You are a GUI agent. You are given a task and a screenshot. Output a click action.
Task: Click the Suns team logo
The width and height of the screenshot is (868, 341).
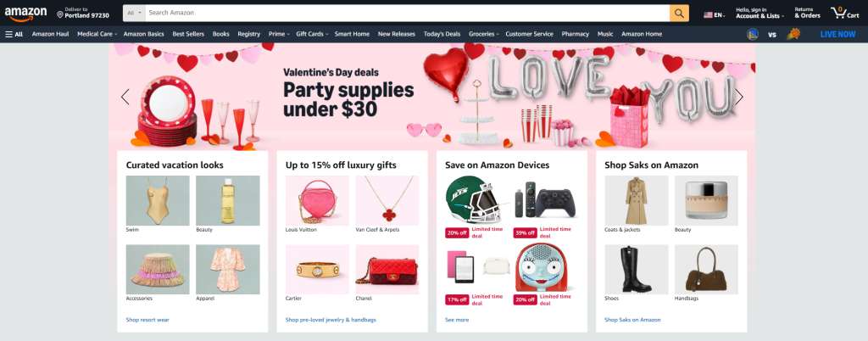point(793,34)
